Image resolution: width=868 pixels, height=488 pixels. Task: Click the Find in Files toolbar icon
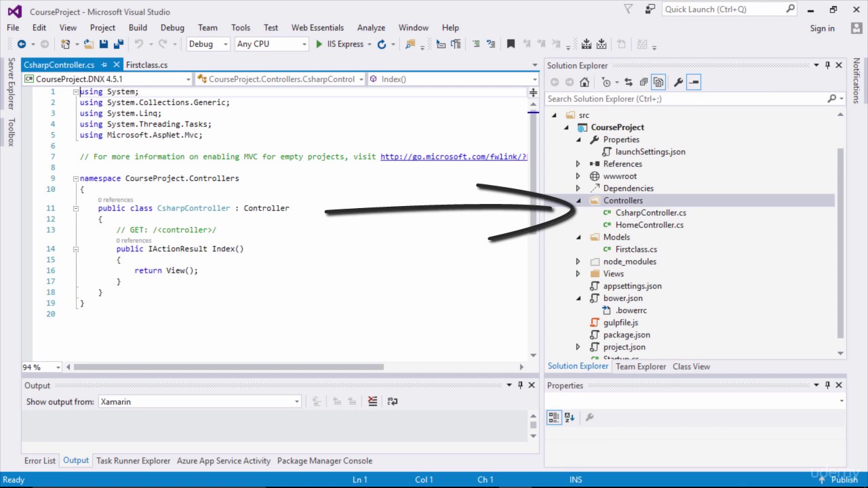click(x=410, y=44)
